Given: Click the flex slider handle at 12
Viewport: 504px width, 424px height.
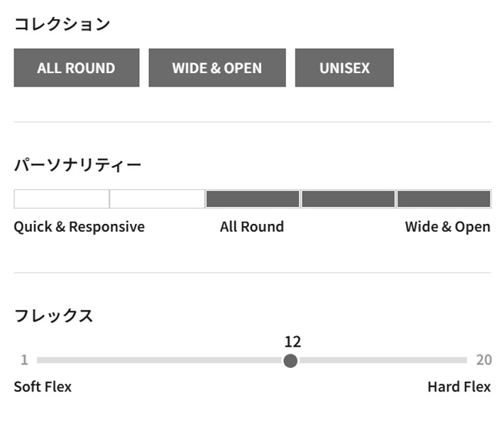Looking at the screenshot, I should point(290,361).
